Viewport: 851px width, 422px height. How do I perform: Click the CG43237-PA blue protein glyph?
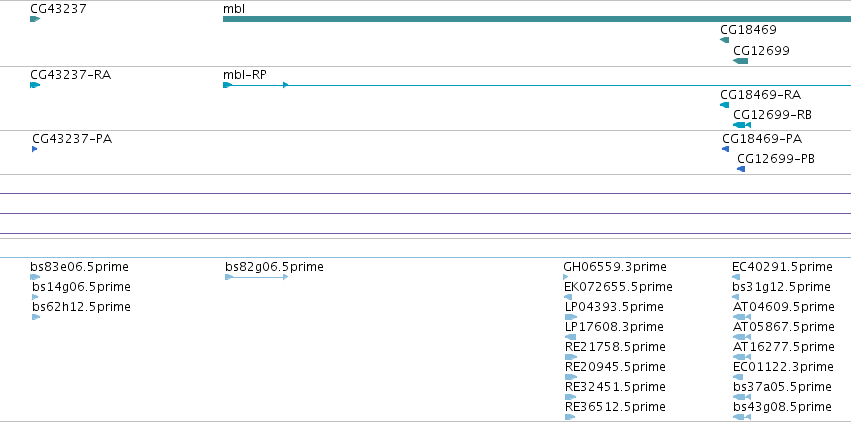35,149
